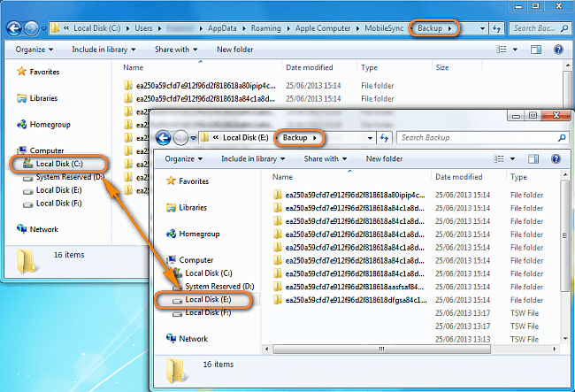Open address history dropdown in C: window
Image resolution: width=575 pixels, height=392 pixels.
pos(483,28)
